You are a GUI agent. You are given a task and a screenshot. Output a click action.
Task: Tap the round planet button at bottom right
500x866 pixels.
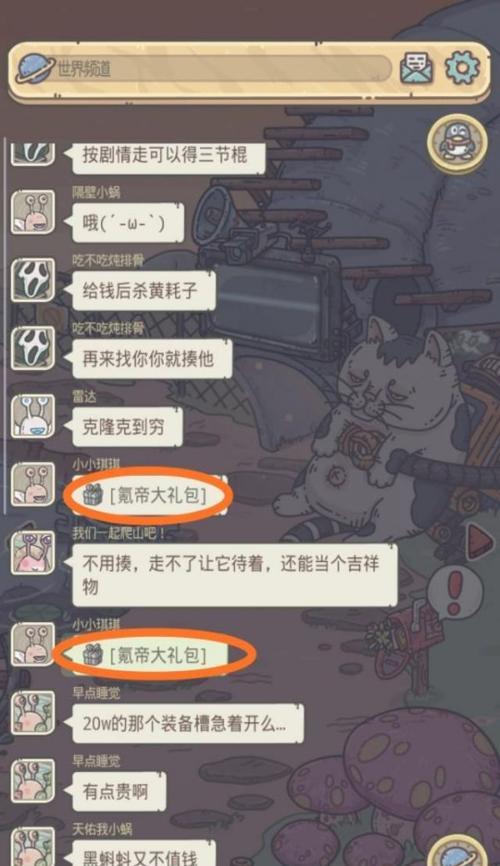click(x=457, y=853)
